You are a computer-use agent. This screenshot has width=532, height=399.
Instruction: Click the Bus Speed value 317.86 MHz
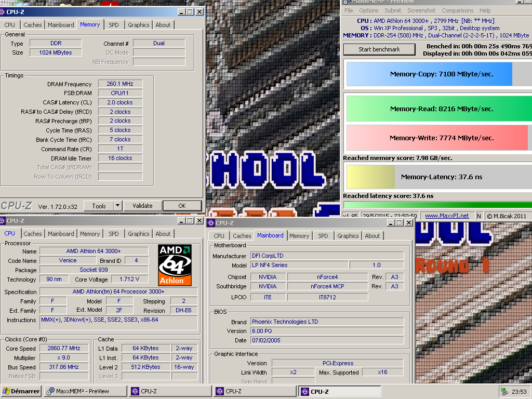tap(64, 367)
